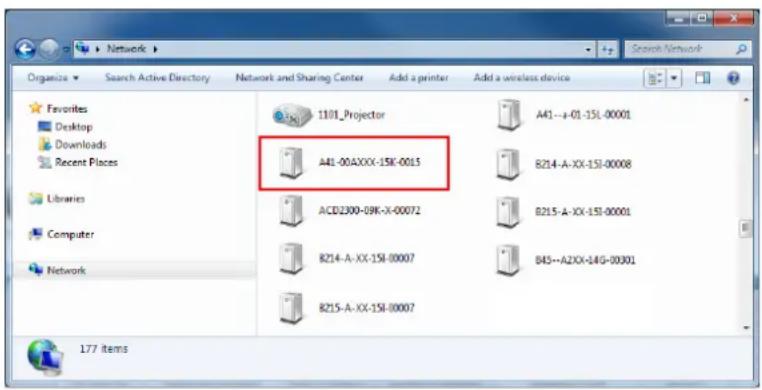The image size is (762, 390).
Task: Select A41--a-01-15L-00001 name text
Action: pyautogui.click(x=583, y=115)
